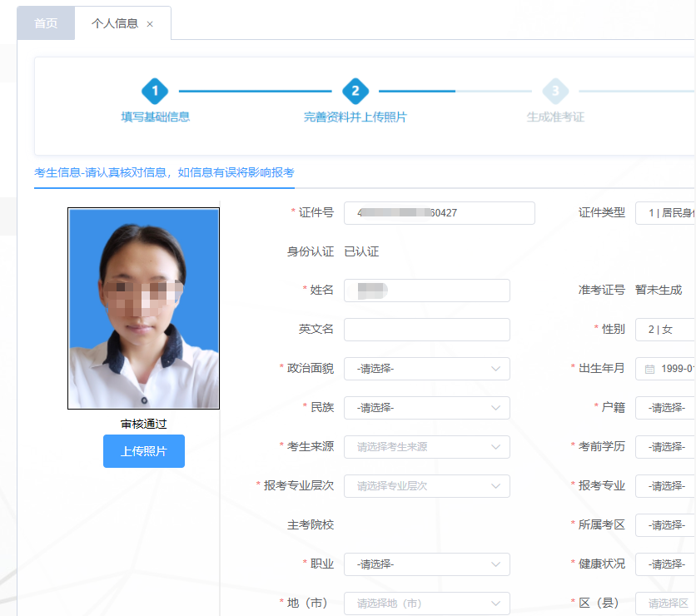Image resolution: width=696 pixels, height=616 pixels.
Task: Click the 上传照片 button
Action: coord(143,450)
